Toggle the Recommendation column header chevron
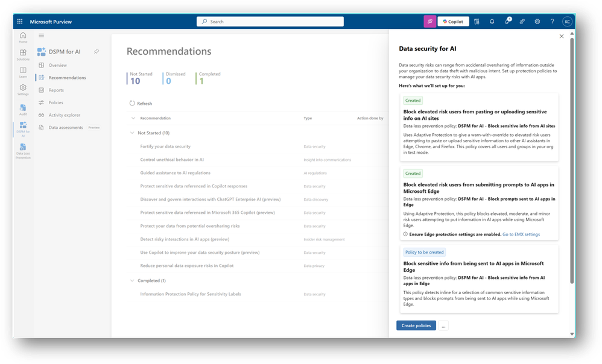This screenshot has height=364, width=602. point(133,118)
